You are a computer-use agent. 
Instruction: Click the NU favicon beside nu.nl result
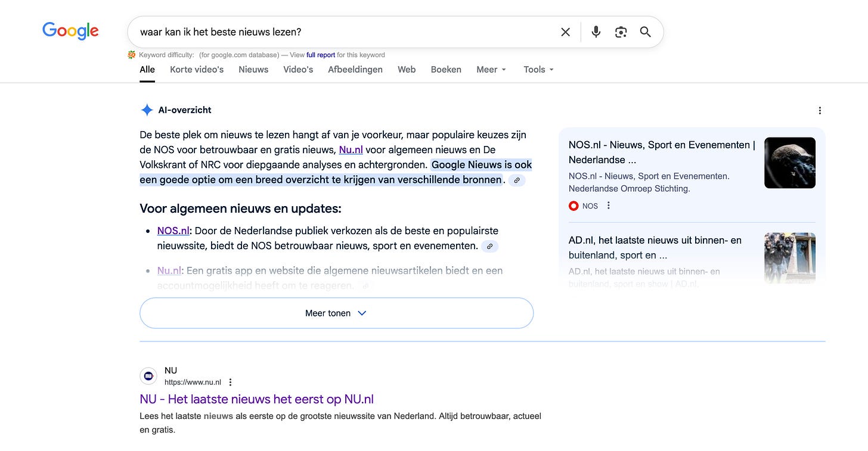pos(148,376)
